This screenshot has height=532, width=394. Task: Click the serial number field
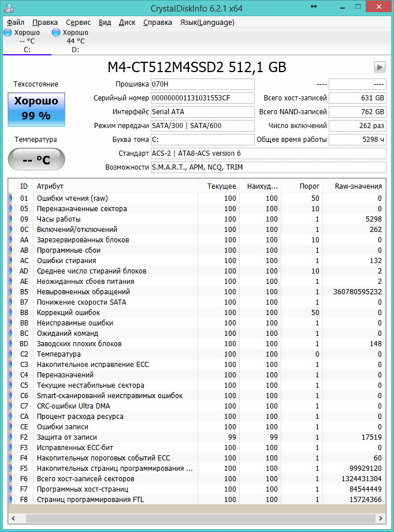[x=202, y=98]
